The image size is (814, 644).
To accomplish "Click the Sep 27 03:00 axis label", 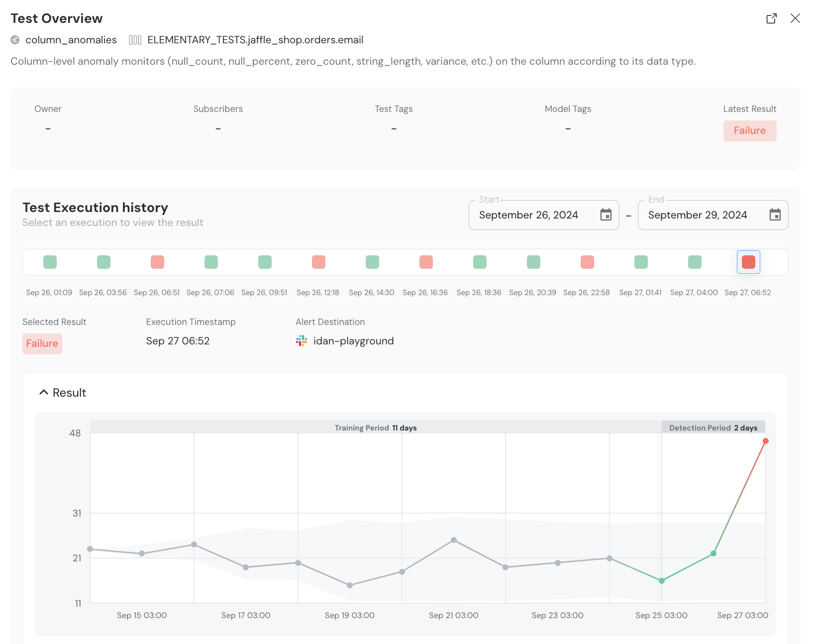I will pyautogui.click(x=742, y=615).
